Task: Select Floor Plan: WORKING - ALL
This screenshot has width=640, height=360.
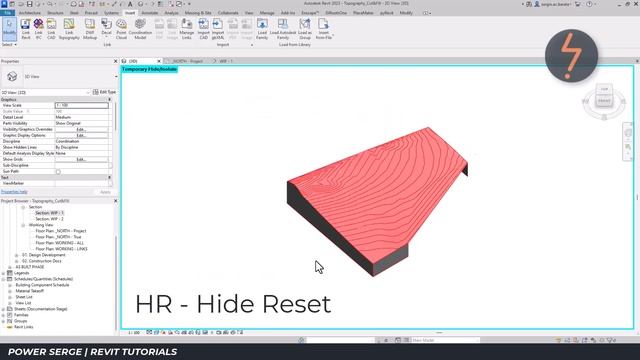Action: (x=60, y=243)
